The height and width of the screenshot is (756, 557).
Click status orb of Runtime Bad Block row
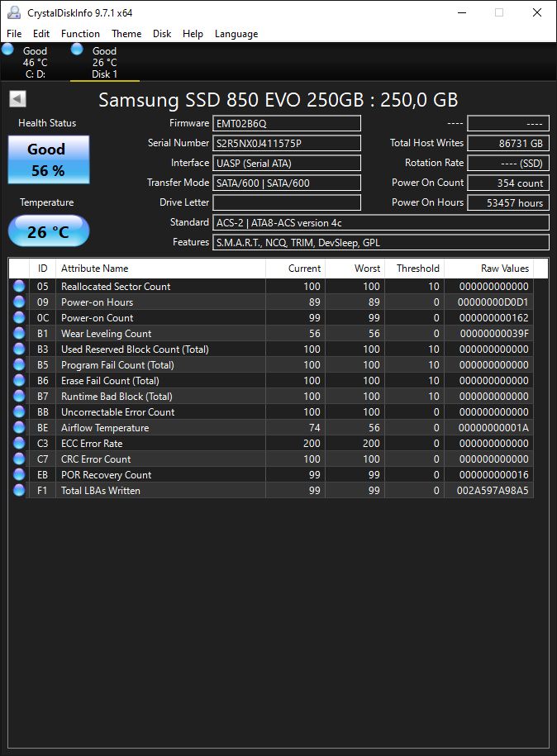tap(19, 396)
